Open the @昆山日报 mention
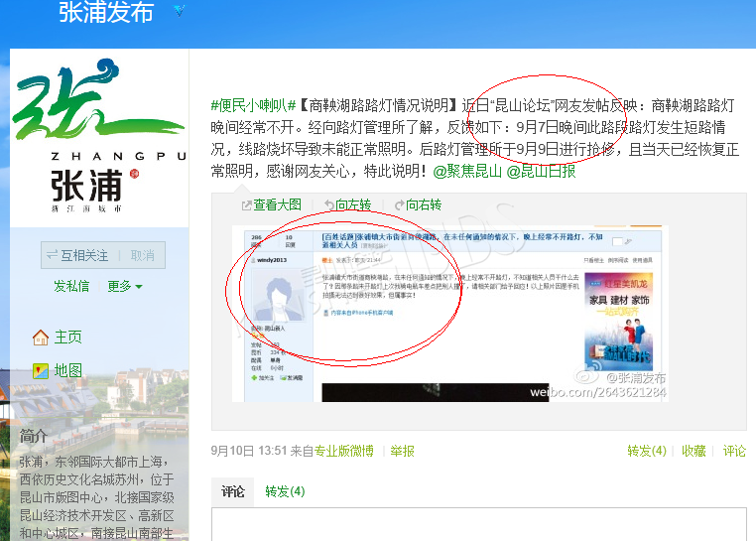 click(x=541, y=171)
